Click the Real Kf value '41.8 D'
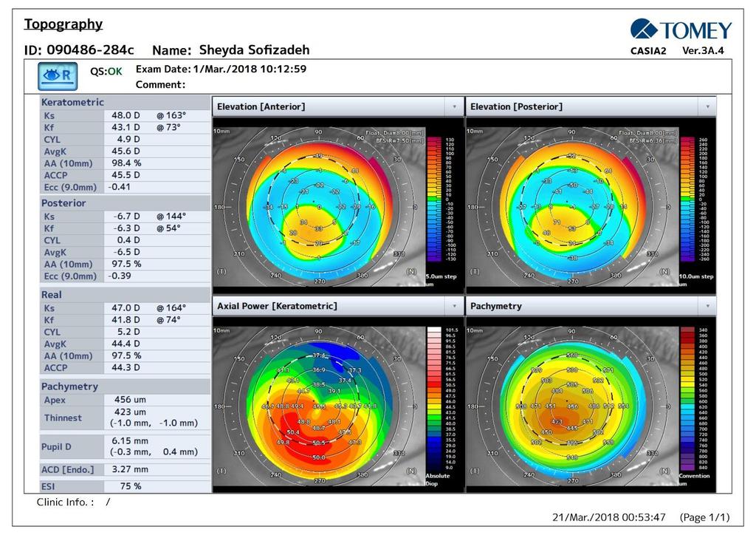Image resolution: width=756 pixels, height=535 pixels. tap(126, 320)
